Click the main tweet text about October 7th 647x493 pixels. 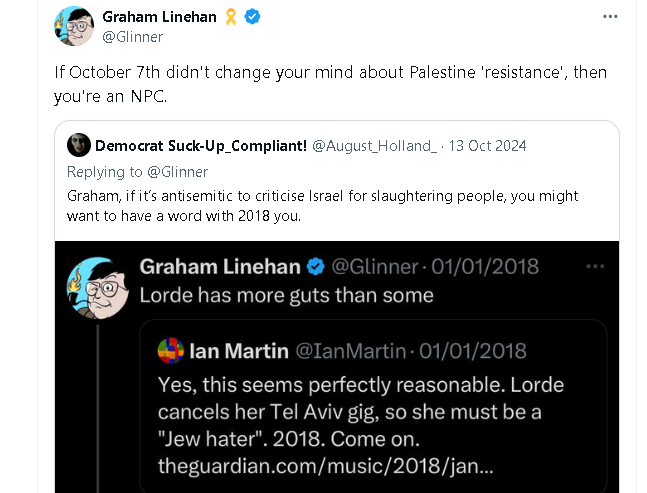tap(330, 85)
